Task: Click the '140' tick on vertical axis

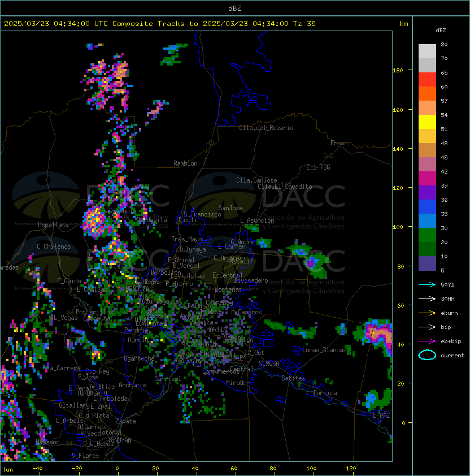Action: 398,149
